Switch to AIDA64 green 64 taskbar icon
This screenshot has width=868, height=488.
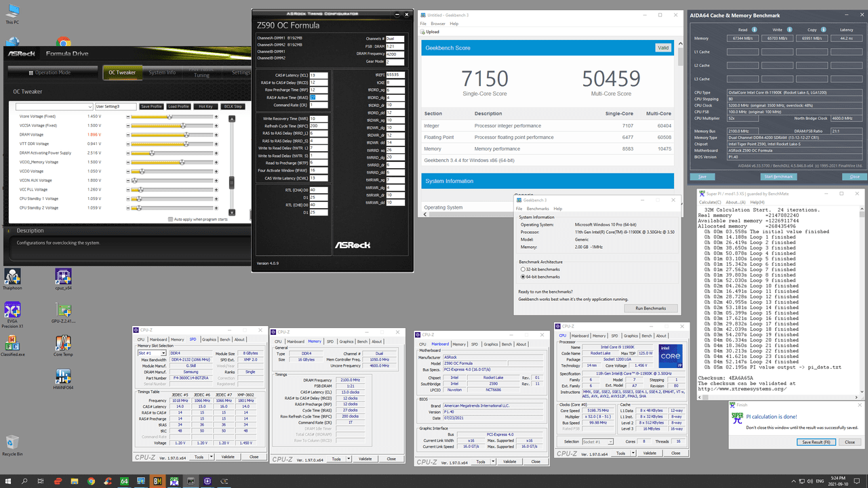coord(124,481)
